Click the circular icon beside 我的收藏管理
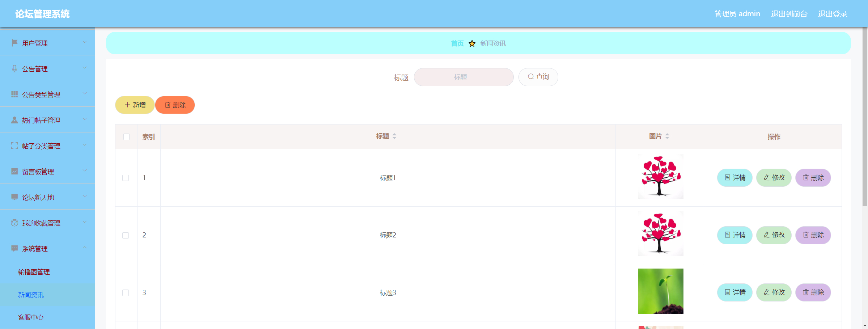Image resolution: width=868 pixels, height=329 pixels. 14,223
